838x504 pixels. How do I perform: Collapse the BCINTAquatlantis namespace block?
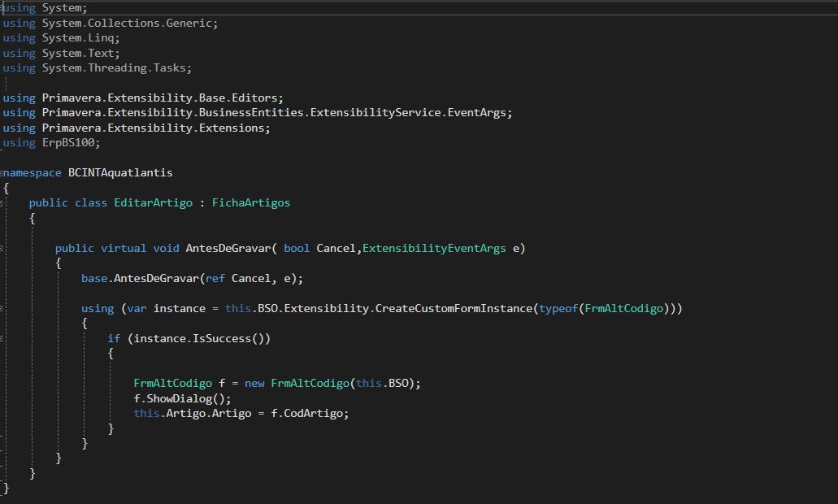pyautogui.click(x=2, y=173)
